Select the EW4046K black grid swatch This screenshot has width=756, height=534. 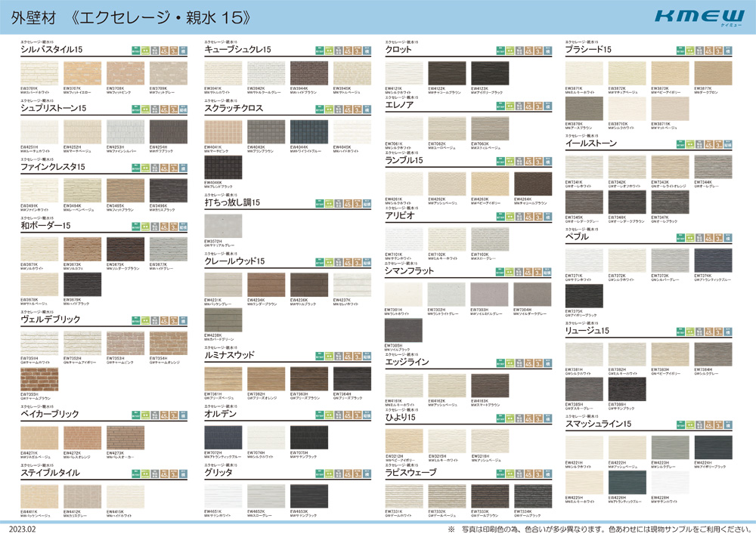[223, 168]
